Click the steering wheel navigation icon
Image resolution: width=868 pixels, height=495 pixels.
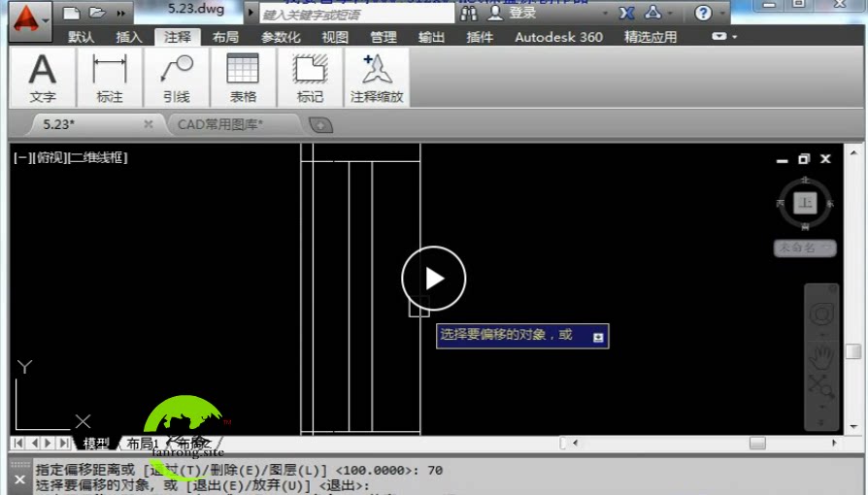(821, 314)
